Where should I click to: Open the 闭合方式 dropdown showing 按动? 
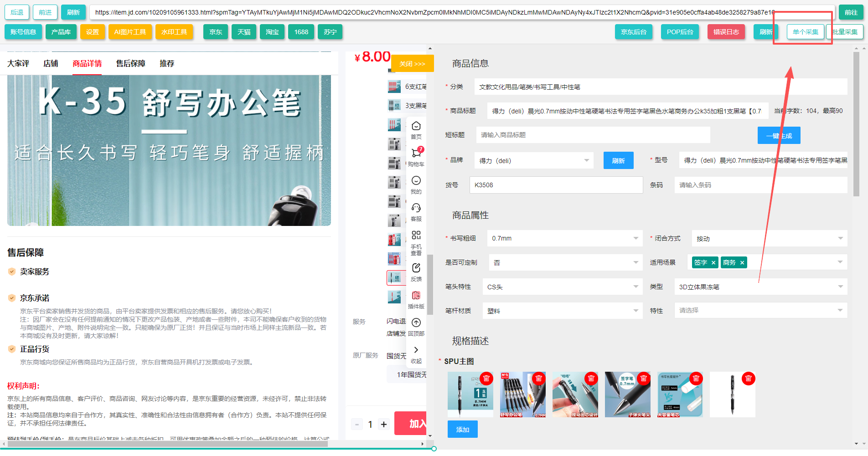(770, 238)
